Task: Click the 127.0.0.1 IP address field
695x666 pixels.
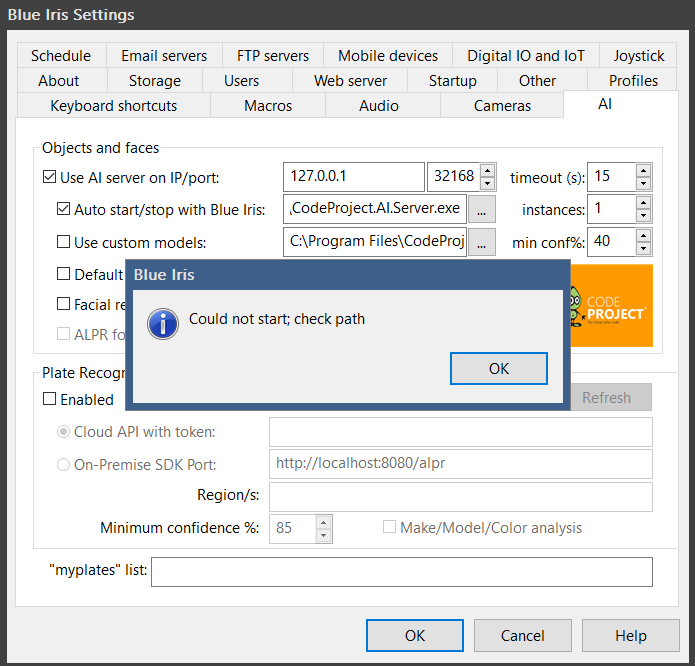Action: [x=354, y=177]
